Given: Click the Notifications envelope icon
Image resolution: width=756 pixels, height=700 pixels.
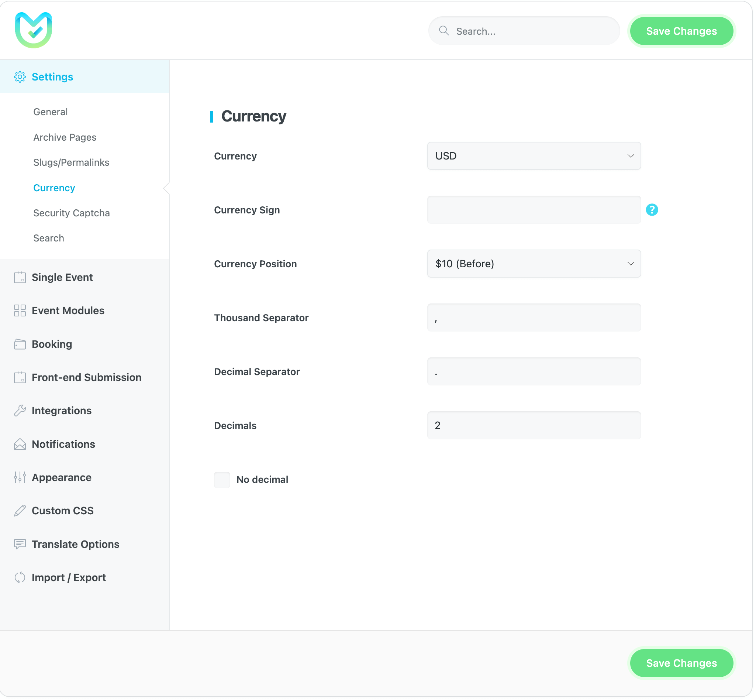Looking at the screenshot, I should 20,444.
